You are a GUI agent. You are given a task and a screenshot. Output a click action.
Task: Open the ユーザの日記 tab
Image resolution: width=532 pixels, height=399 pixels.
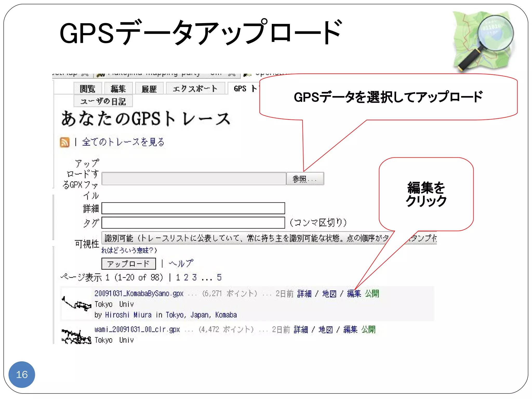coord(103,101)
